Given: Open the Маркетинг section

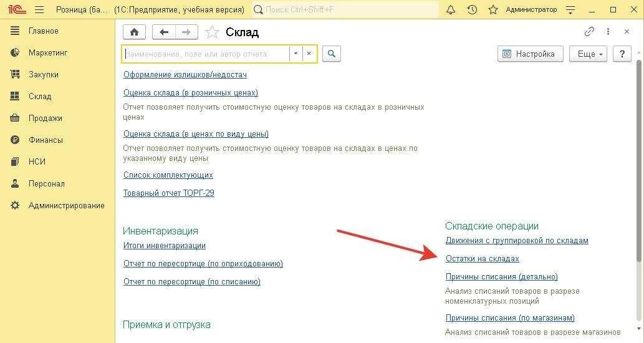Looking at the screenshot, I should (47, 52).
